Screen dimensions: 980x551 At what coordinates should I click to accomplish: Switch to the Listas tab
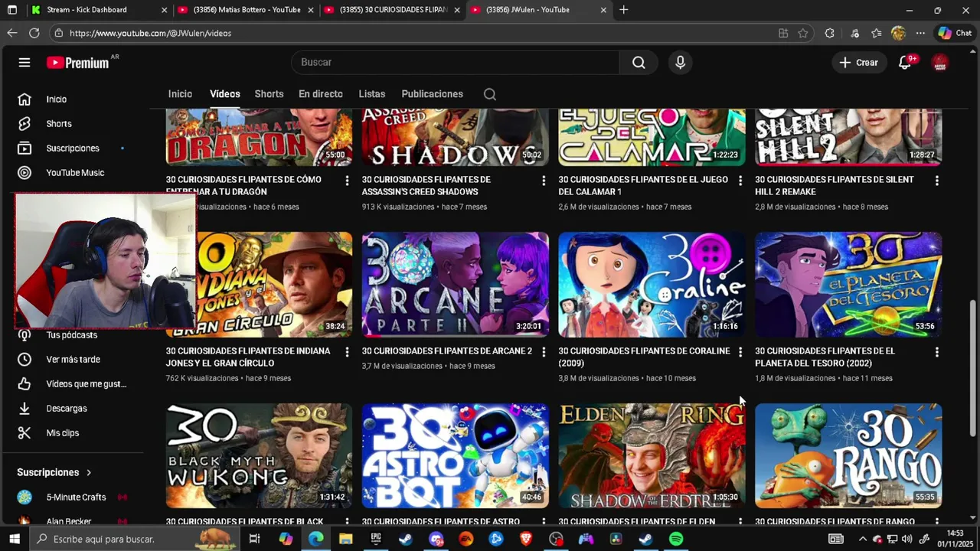(372, 94)
